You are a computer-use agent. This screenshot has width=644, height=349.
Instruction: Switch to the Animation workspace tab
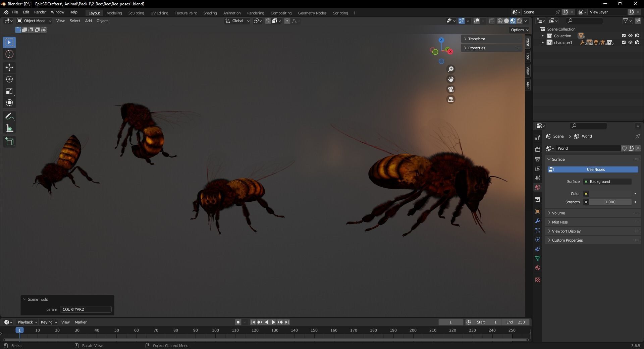[232, 13]
